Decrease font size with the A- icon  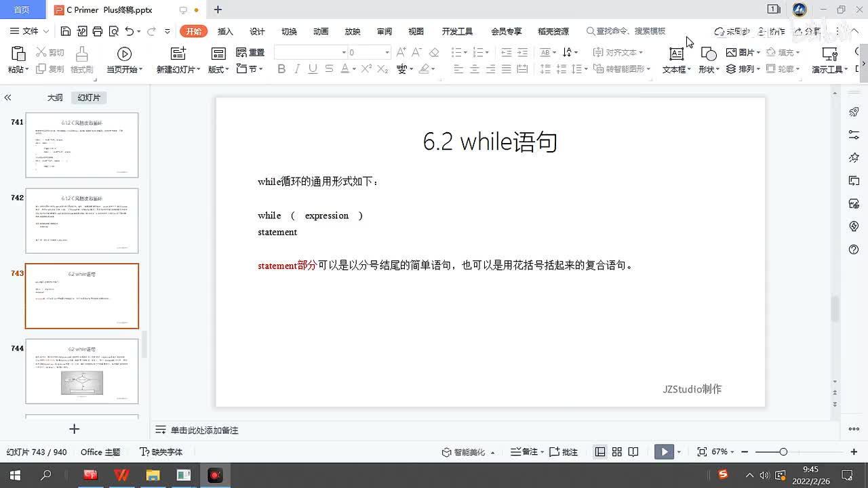417,52
